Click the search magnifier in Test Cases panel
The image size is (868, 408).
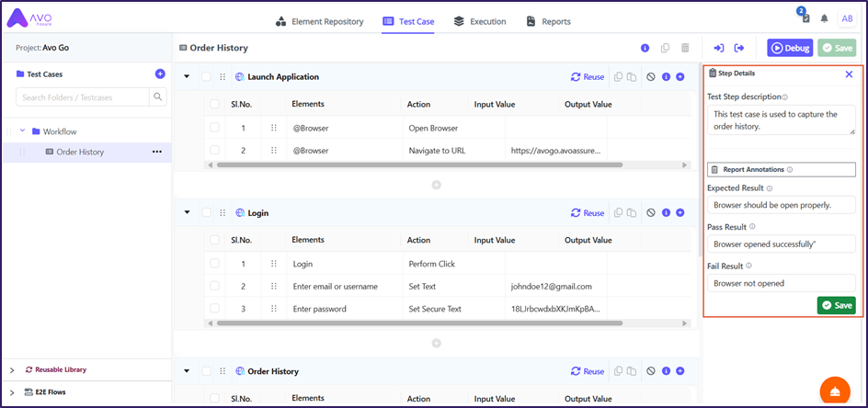(x=158, y=96)
